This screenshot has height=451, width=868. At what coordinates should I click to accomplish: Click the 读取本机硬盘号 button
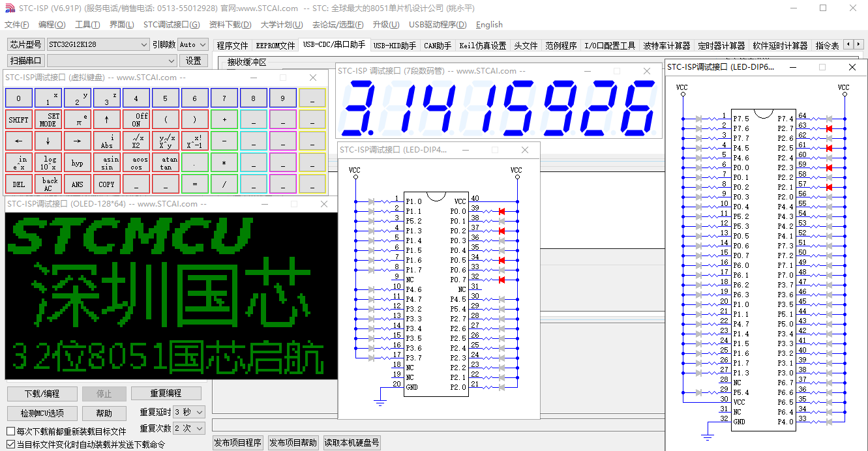click(x=352, y=443)
